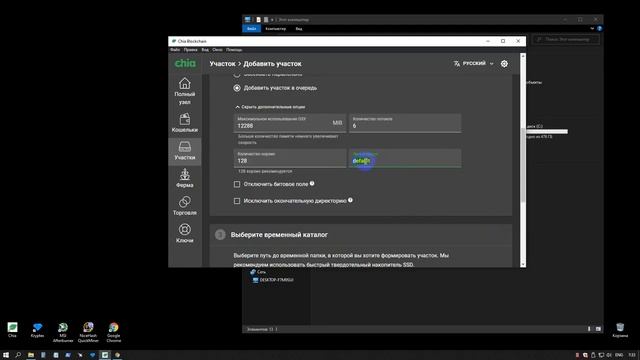The image size is (640, 360).
Task: Open Полный узел (Full Node) in Chia sidebar
Action: point(184,91)
